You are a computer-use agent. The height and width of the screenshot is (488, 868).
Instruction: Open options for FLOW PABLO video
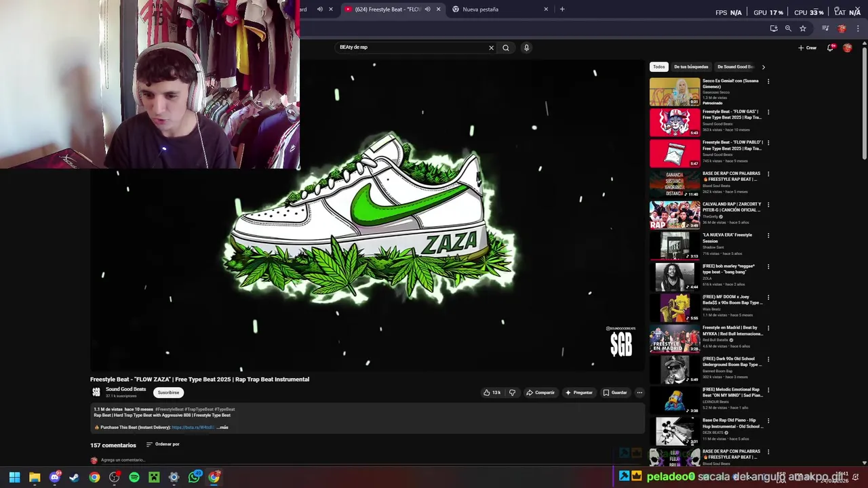[x=768, y=142]
